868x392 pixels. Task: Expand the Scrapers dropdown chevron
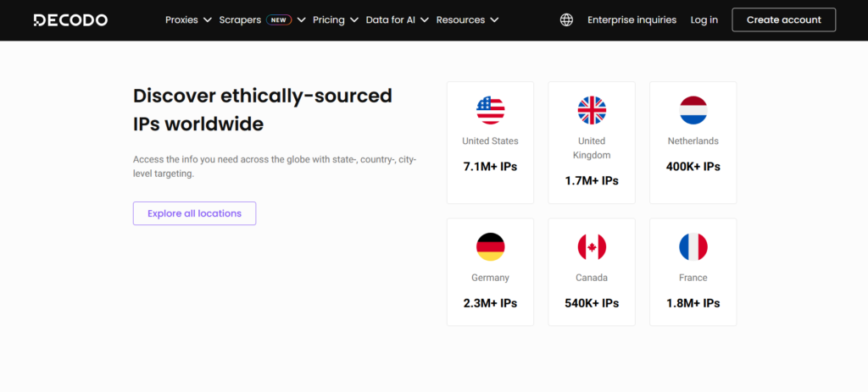coord(301,19)
